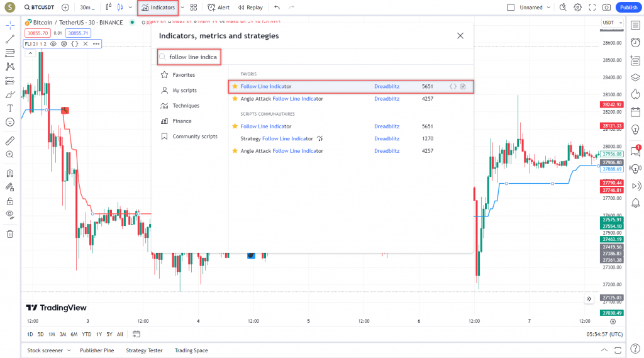Redo the chart action

point(291,8)
